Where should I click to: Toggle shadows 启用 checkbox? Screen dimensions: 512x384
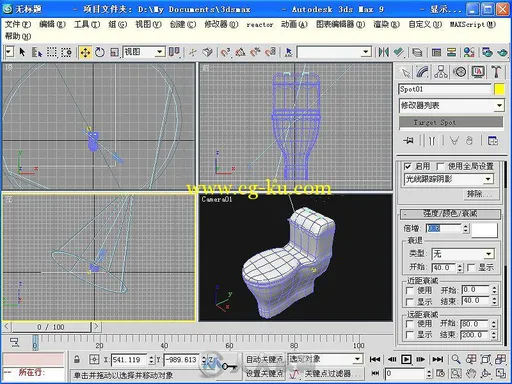pyautogui.click(x=407, y=166)
